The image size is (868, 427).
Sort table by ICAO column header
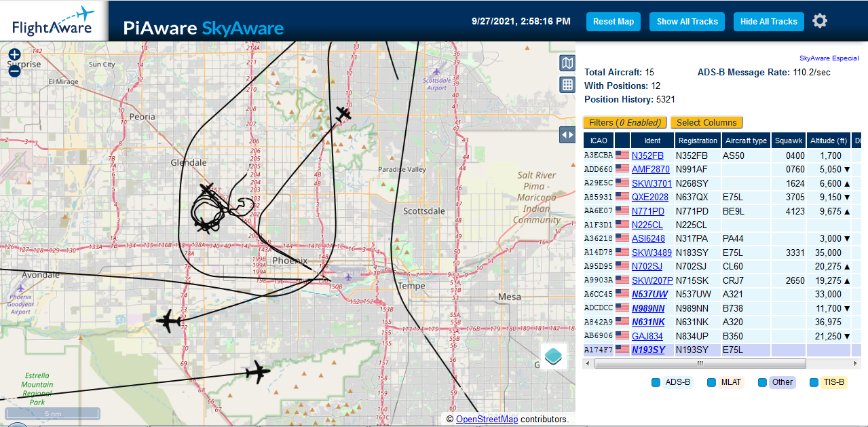tap(599, 141)
